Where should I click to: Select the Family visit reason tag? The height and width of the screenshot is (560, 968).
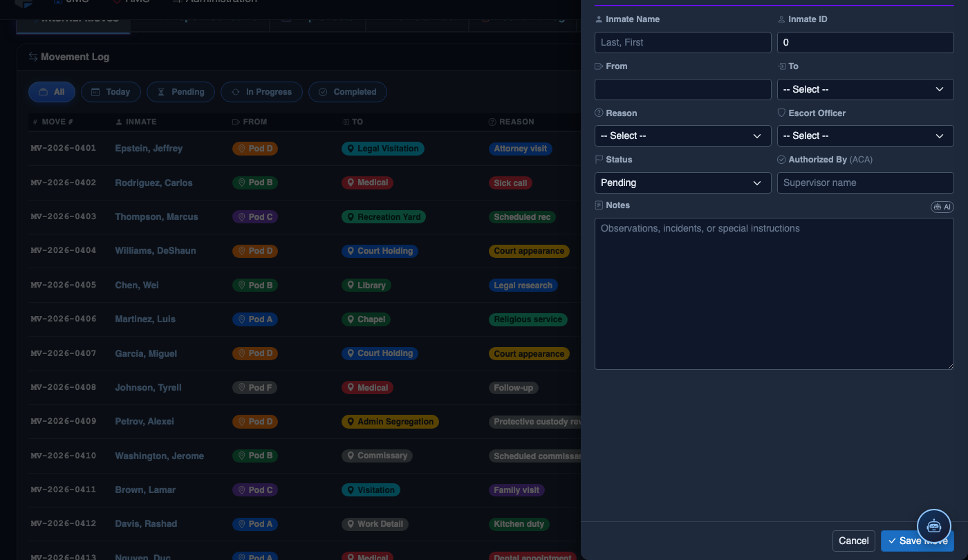[516, 490]
